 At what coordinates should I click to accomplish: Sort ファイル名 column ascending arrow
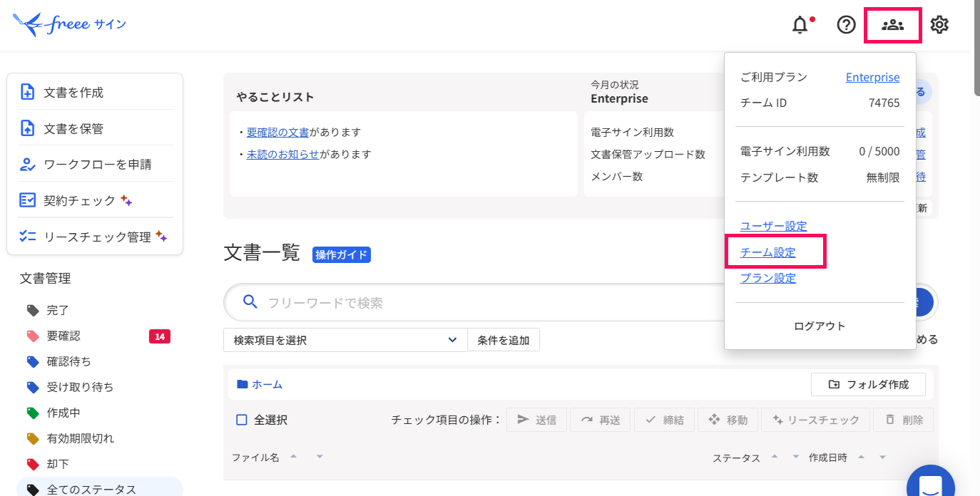click(x=294, y=456)
